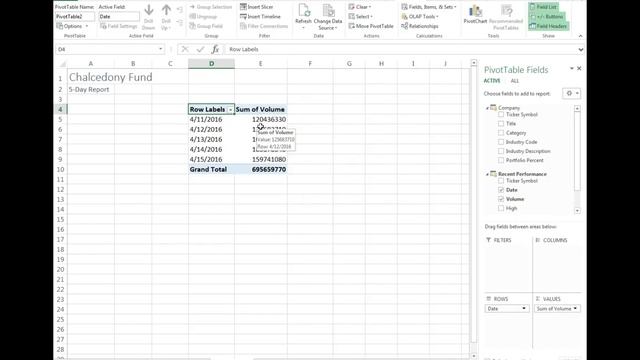The width and height of the screenshot is (640, 360).
Task: Click Insert Timeline button
Action: [260, 16]
